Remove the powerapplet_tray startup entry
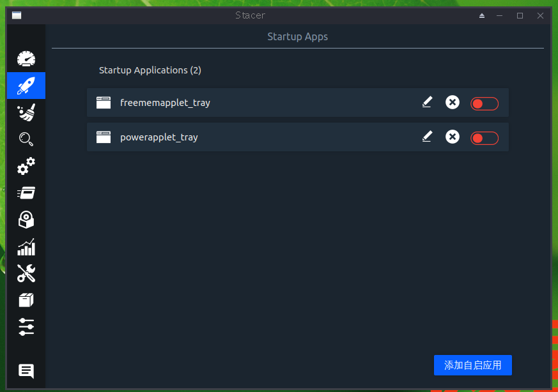The image size is (558, 392). [x=453, y=137]
